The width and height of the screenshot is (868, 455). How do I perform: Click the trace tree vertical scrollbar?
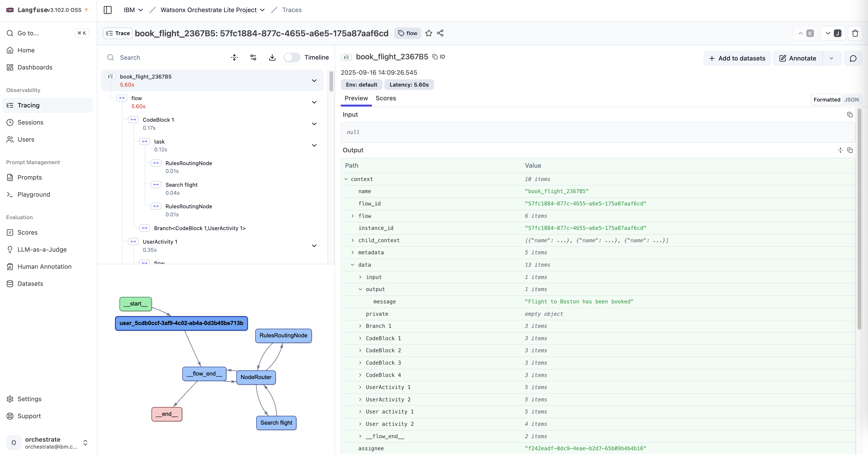click(331, 82)
